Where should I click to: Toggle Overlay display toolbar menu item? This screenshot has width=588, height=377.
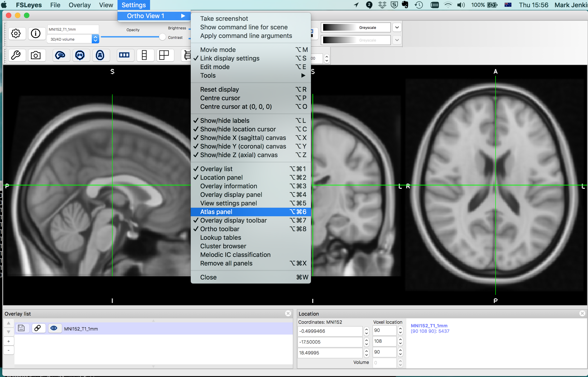251,220
